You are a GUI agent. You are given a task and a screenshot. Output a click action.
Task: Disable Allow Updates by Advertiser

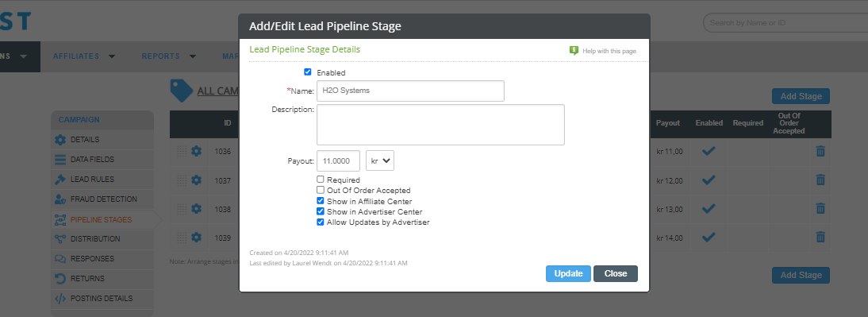[x=321, y=222]
